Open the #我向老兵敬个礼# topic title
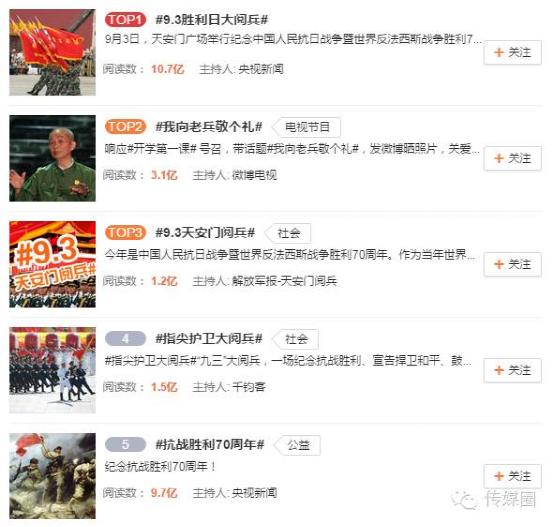554x527 pixels. coord(209,126)
